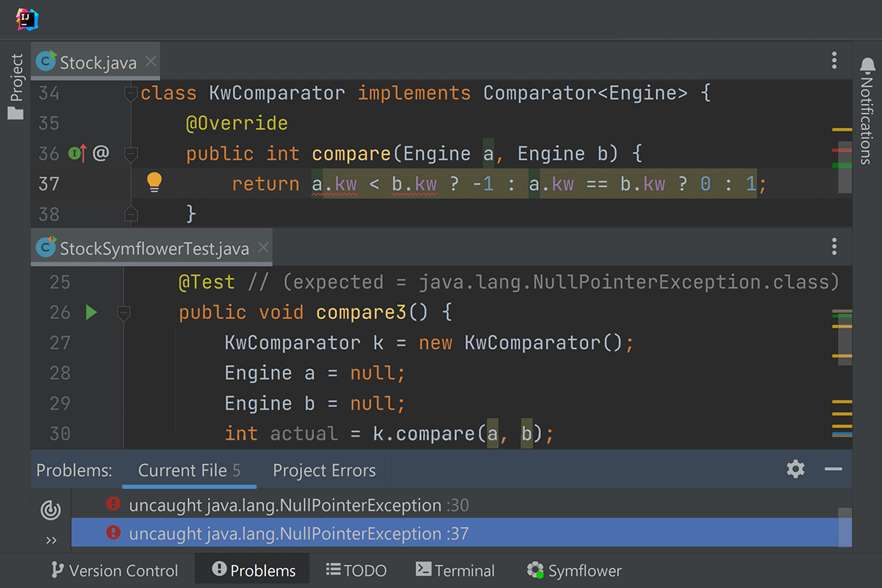Viewport: 882px width, 588px height.
Task: Run compare3 test via green gutter arrow
Action: point(90,312)
